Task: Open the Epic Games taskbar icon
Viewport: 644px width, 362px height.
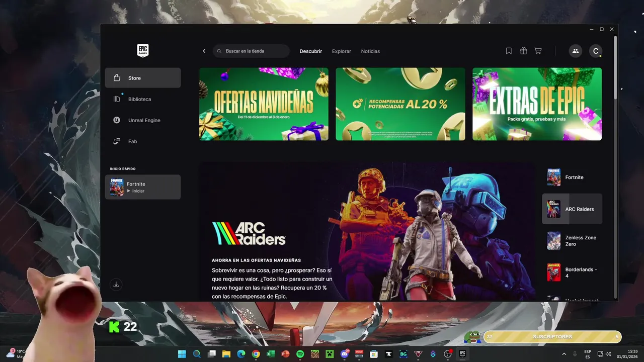Action: pyautogui.click(x=462, y=354)
